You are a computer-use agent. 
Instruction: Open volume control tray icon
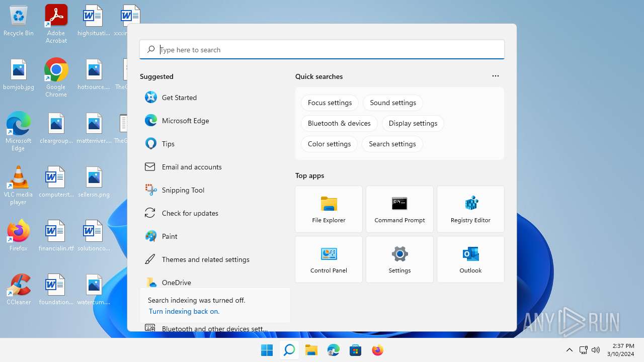596,350
